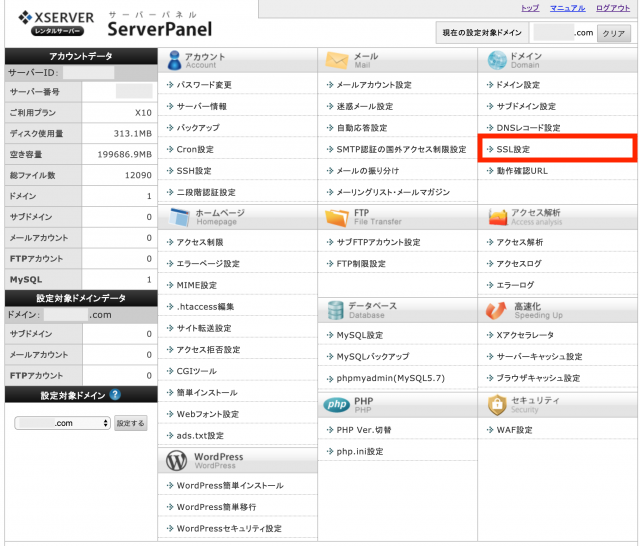Open メールの振り分け
Image resolution: width=640 pixels, height=546 pixels.
pos(367,171)
